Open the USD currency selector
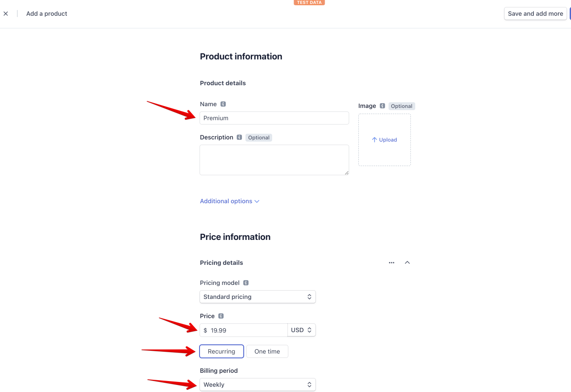This screenshot has width=571, height=392. tap(301, 330)
